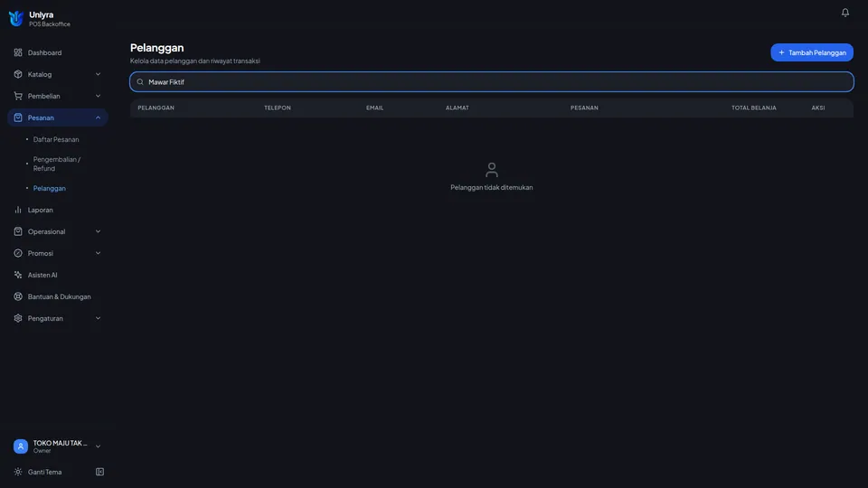Image resolution: width=868 pixels, height=488 pixels.
Task: Switch theme via Ganti Tema
Action: [45, 472]
